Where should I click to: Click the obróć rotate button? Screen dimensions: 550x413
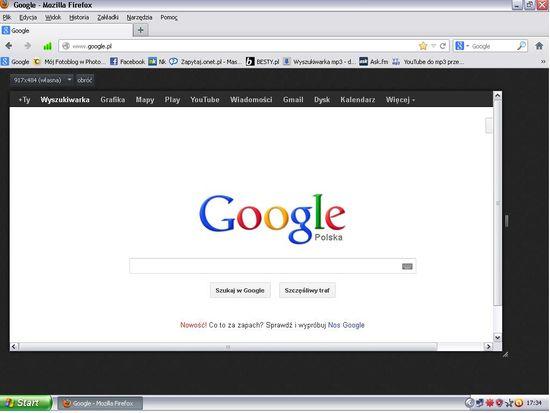[x=85, y=80]
